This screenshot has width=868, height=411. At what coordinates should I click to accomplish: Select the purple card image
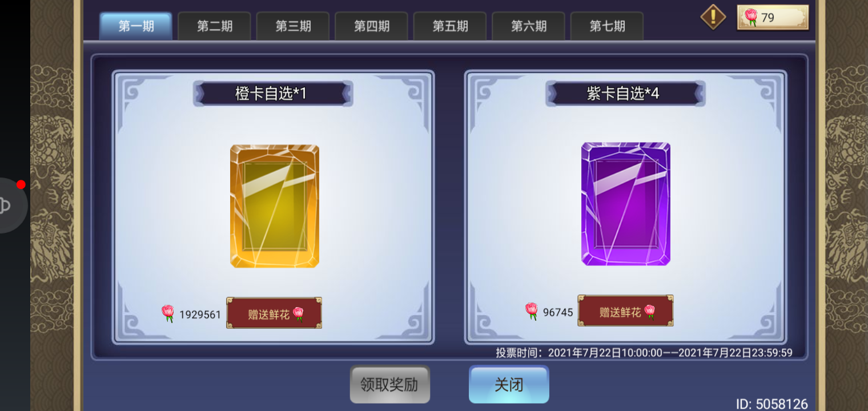click(626, 204)
